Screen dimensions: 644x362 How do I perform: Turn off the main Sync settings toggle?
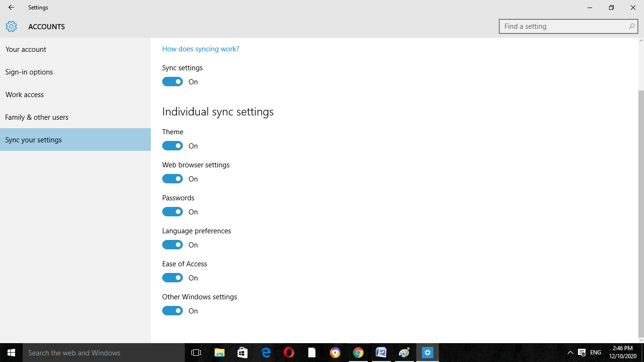click(x=173, y=82)
